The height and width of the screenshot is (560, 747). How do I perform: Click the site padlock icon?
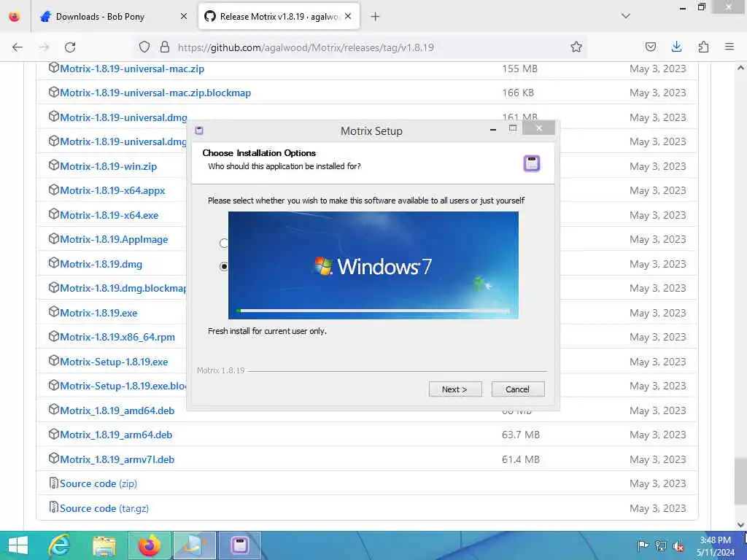tap(165, 47)
